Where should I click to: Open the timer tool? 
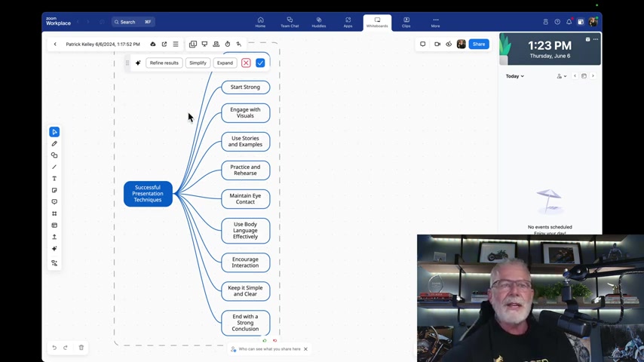(228, 44)
